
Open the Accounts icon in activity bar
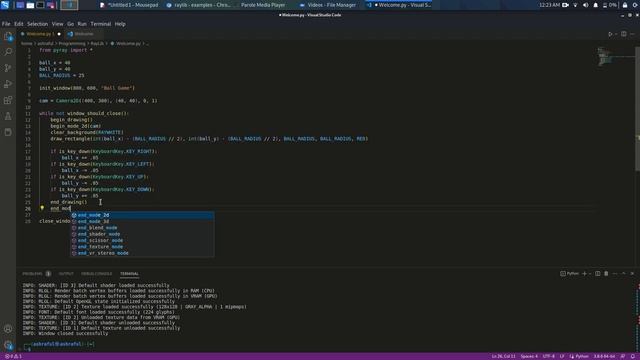pyautogui.click(x=8, y=329)
